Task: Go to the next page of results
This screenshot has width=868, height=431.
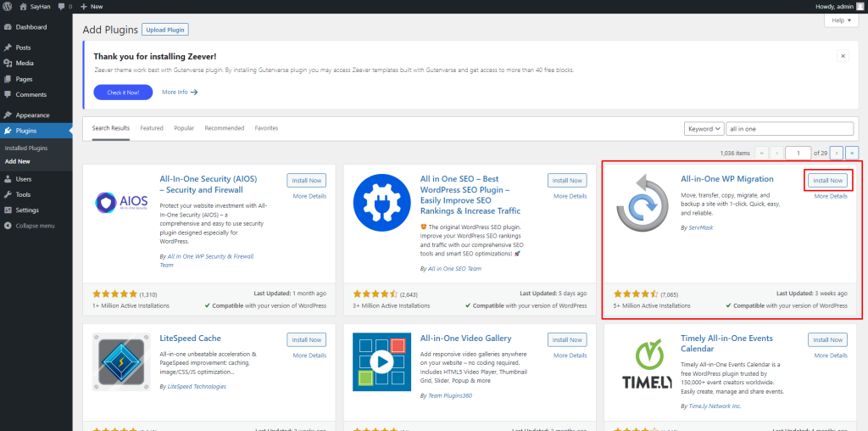Action: (837, 153)
